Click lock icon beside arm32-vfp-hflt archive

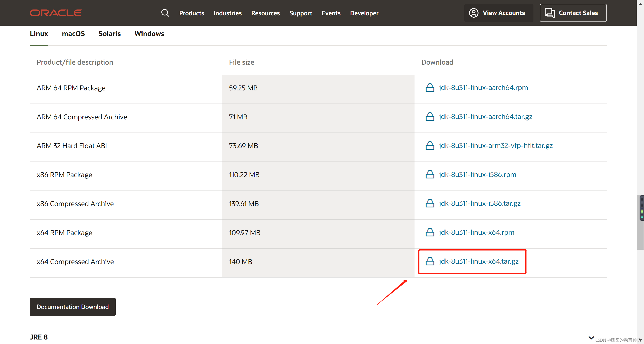pos(430,146)
